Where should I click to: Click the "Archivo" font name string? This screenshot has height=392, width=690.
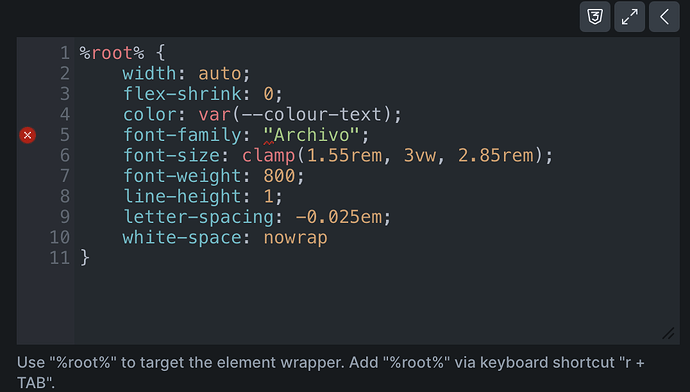point(311,135)
